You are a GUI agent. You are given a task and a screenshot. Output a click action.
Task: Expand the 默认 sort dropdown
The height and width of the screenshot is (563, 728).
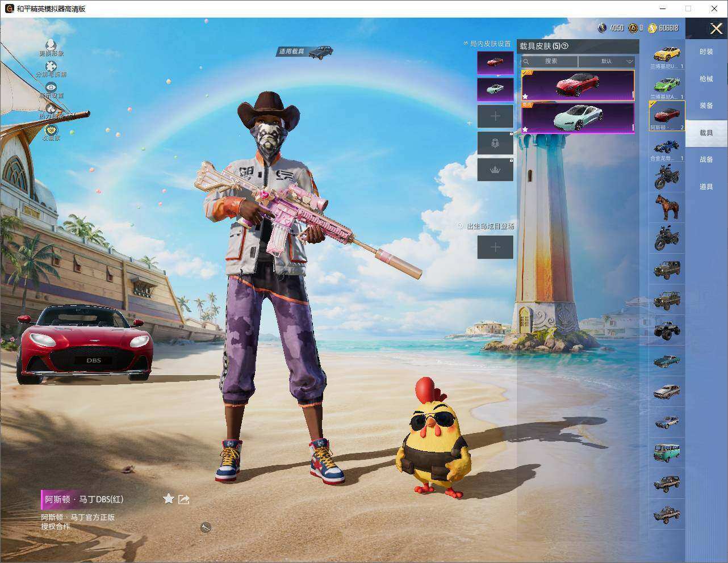tap(607, 61)
